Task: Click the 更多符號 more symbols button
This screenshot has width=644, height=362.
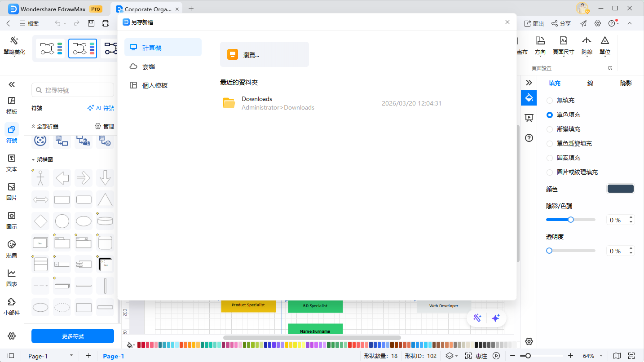Action: coord(73,336)
